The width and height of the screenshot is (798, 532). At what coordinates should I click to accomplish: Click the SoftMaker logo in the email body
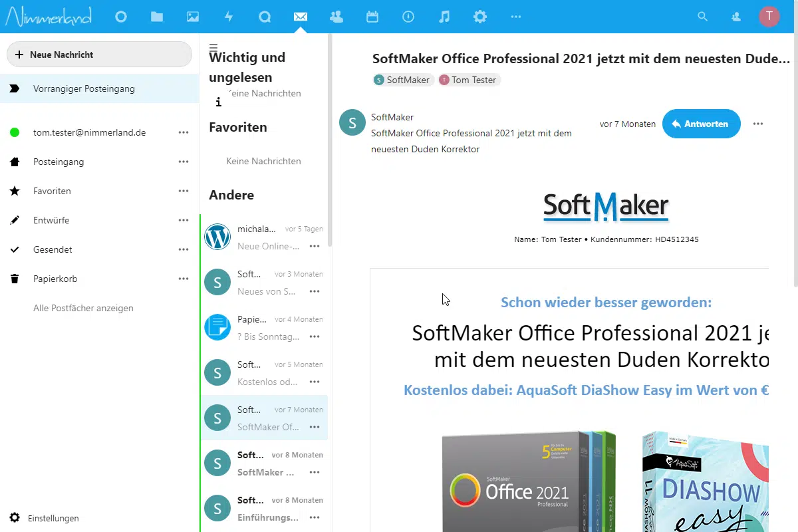(x=606, y=206)
